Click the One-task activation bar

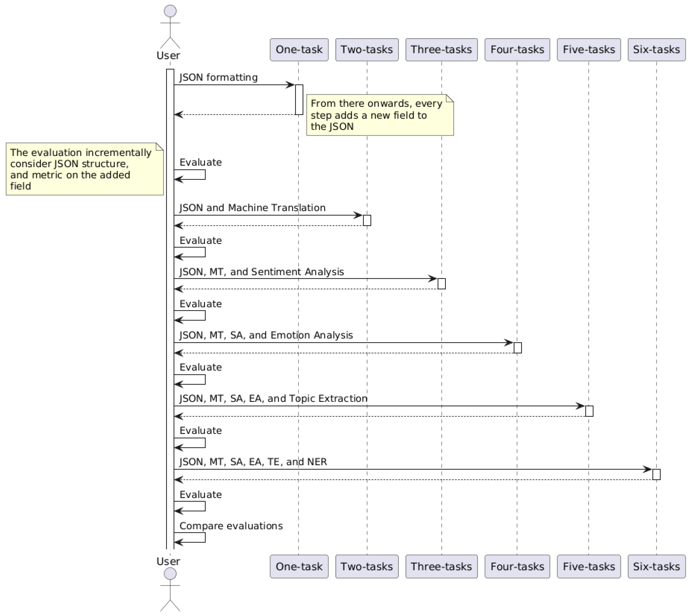coord(299,100)
